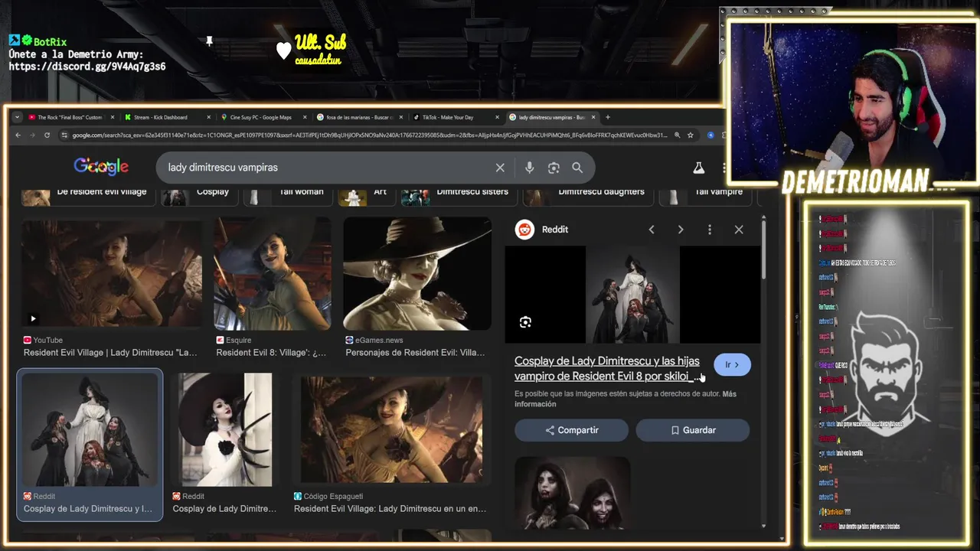Go back to previous page
Image resolution: width=980 pixels, height=551 pixels.
coord(18,135)
